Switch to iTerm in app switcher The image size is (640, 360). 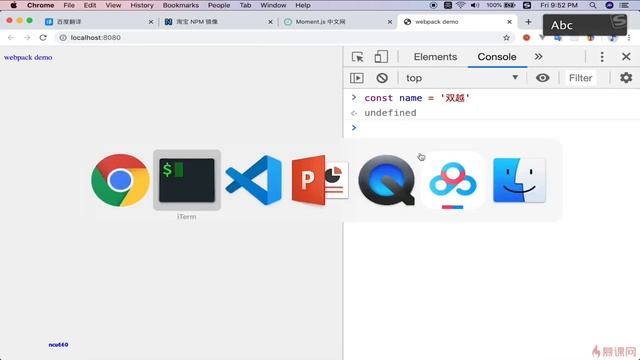coord(187,180)
